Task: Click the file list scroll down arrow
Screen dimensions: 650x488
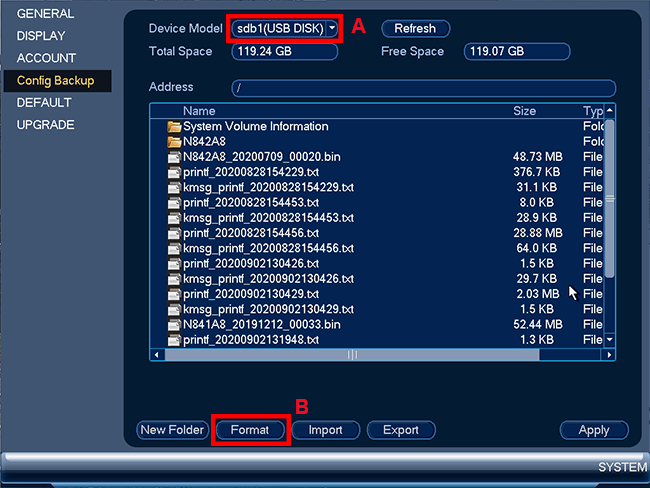Action: click(610, 340)
